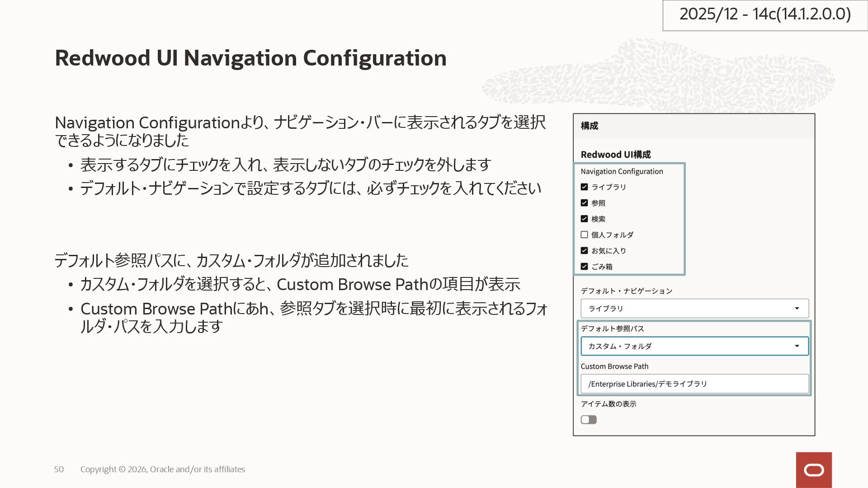The height and width of the screenshot is (488, 868).
Task: Click the Redwood UI構成 section heading
Action: pyautogui.click(x=615, y=155)
